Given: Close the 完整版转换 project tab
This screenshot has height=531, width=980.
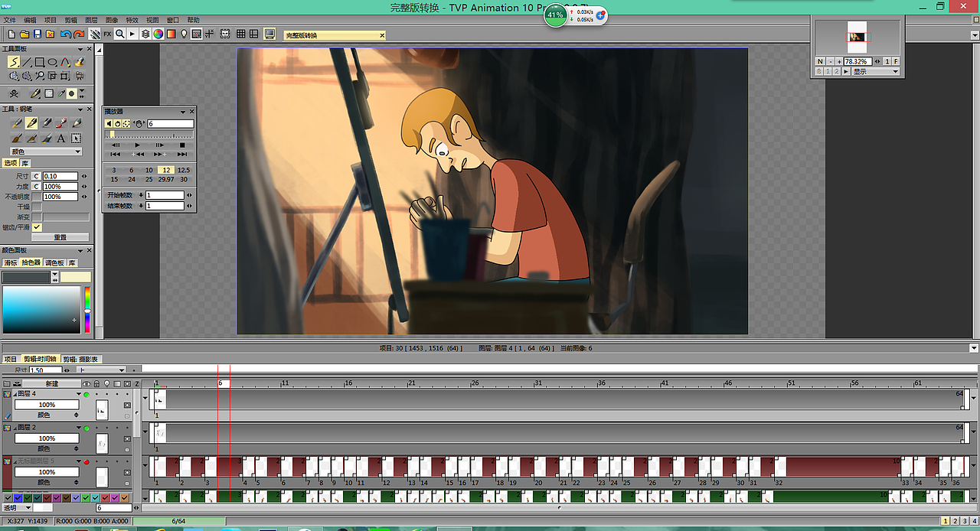Looking at the screenshot, I should pyautogui.click(x=382, y=35).
